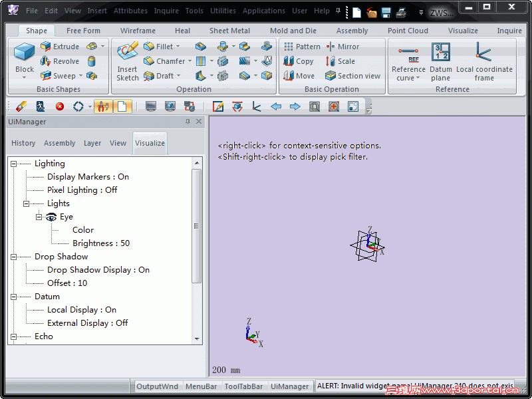532x399 pixels.
Task: Click the red cancel X icon
Action: tap(60, 106)
